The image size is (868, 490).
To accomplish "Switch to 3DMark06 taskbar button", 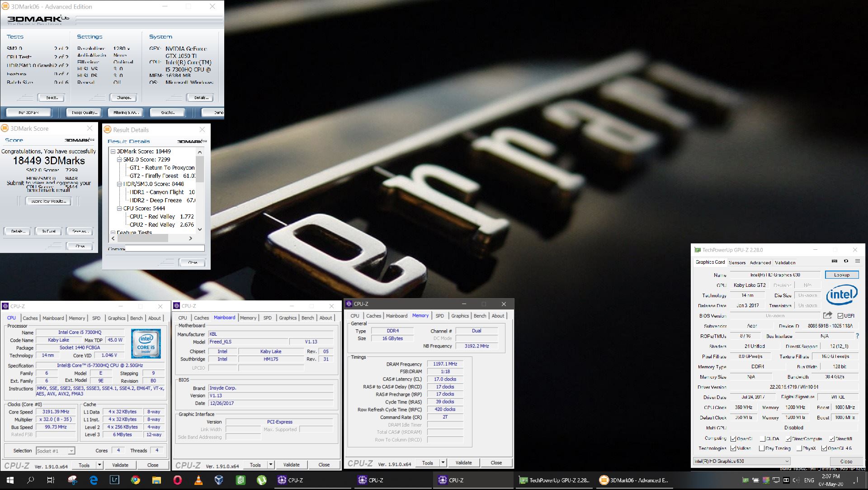I will click(x=635, y=480).
